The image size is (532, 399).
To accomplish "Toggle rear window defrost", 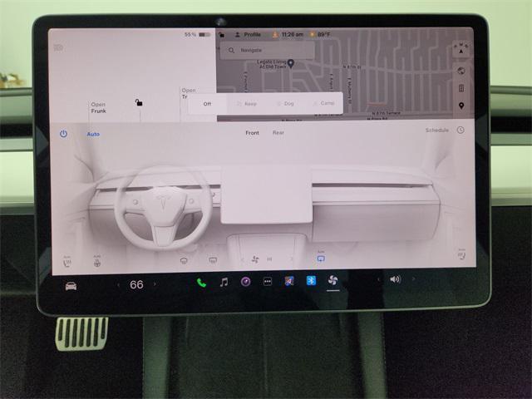I will coord(213,260).
